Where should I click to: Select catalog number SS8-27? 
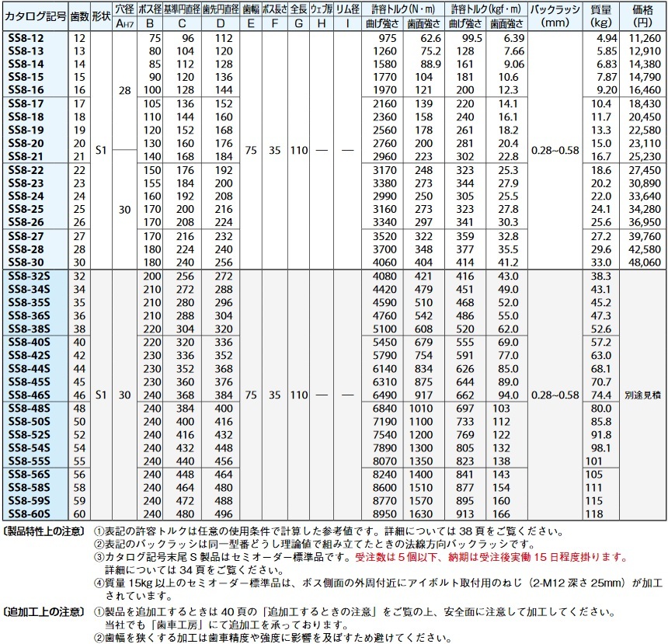[26, 236]
